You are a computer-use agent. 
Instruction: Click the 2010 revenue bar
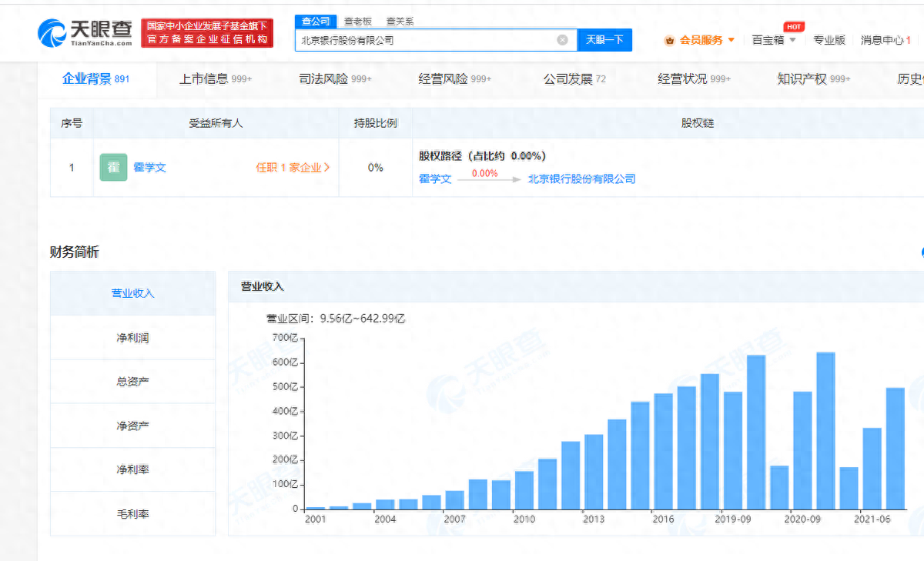[524, 490]
